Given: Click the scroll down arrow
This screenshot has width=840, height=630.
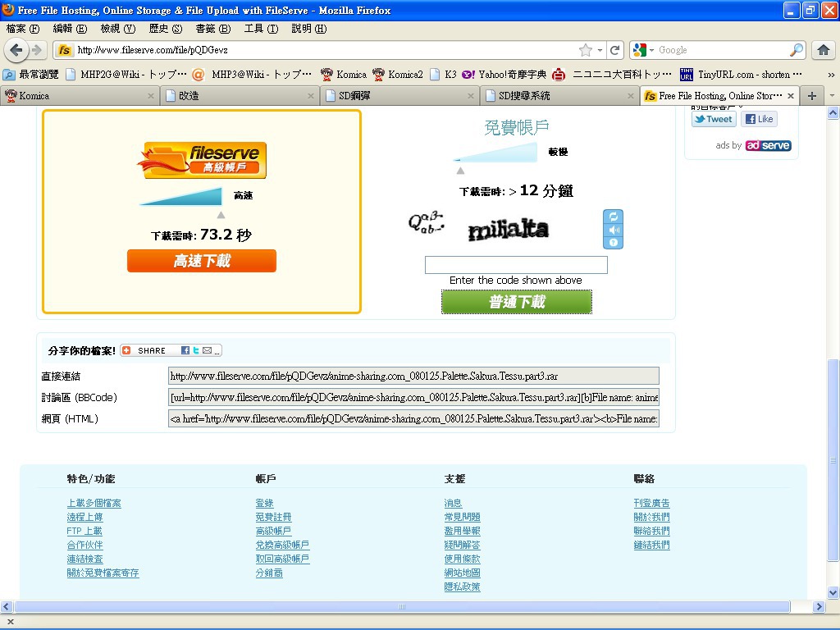Looking at the screenshot, I should [833, 592].
